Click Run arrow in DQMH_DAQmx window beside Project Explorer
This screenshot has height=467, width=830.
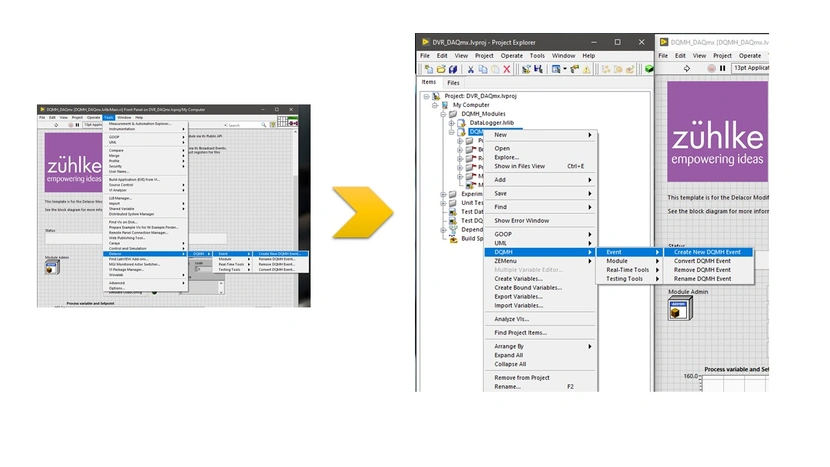[687, 68]
